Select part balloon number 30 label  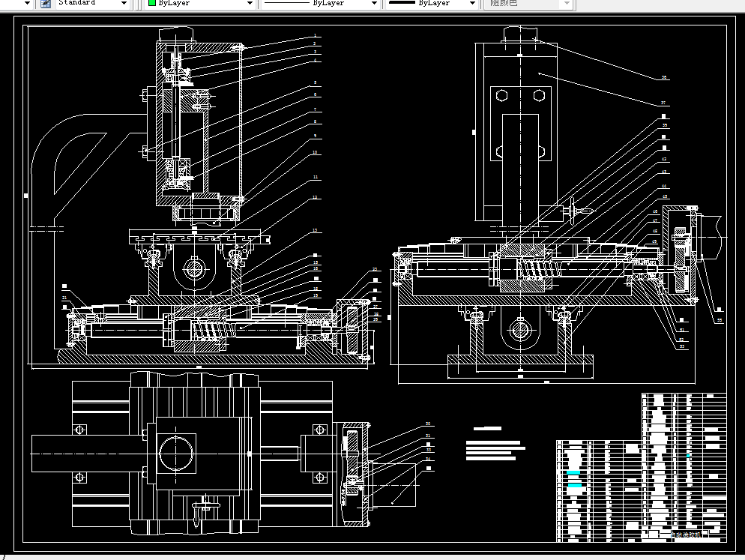[428, 424]
